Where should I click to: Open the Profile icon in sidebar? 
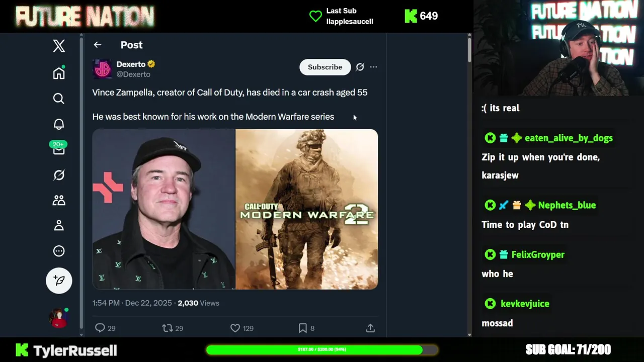click(59, 225)
